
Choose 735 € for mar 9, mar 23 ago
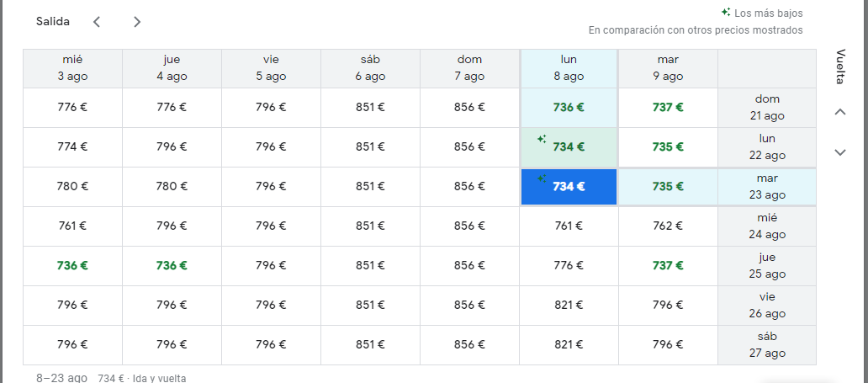[668, 187]
